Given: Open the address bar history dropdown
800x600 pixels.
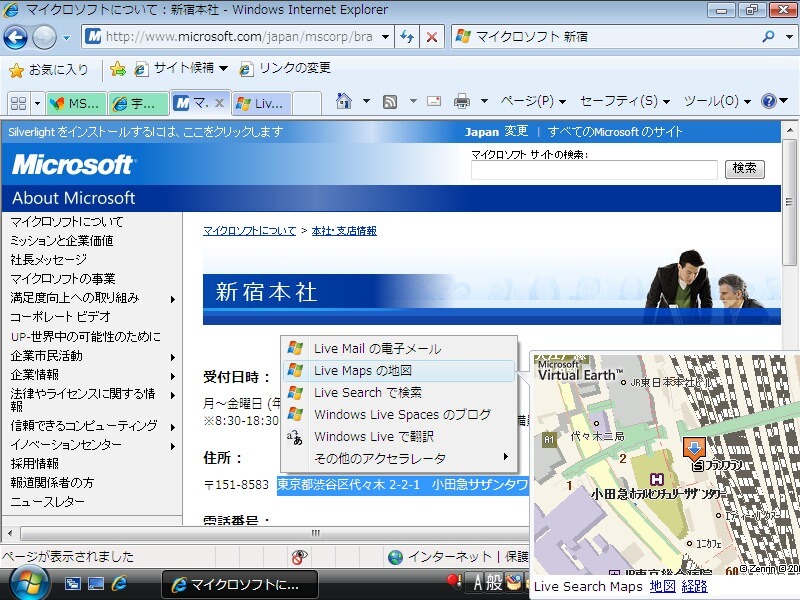Looking at the screenshot, I should pyautogui.click(x=386, y=37).
